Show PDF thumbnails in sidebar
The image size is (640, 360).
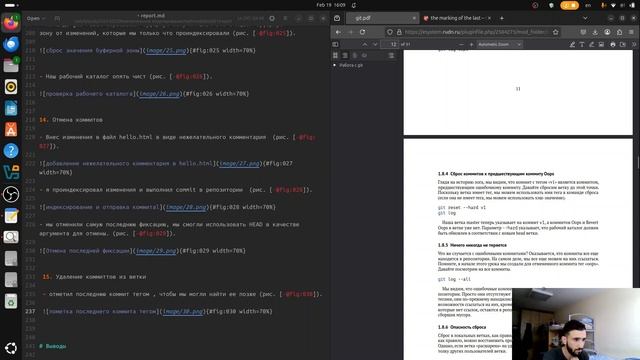point(335,55)
